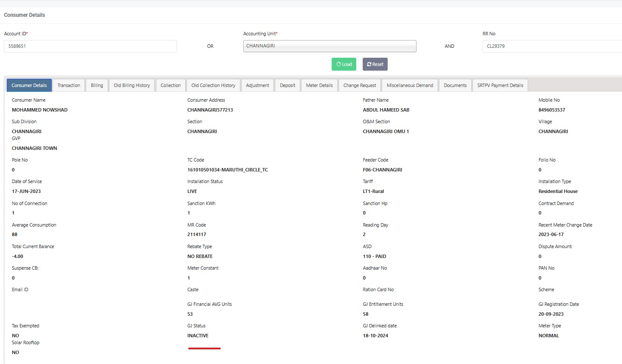The height and width of the screenshot is (364, 622).
Task: Open the Deposit tab
Action: 287,85
